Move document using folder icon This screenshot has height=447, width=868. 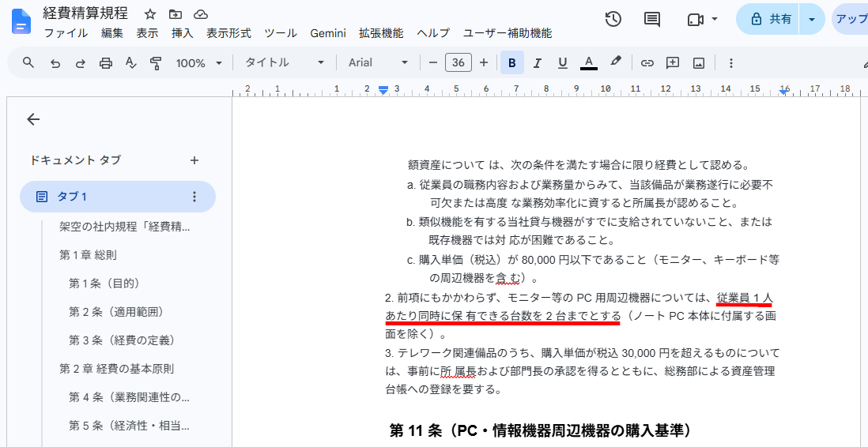tap(175, 14)
